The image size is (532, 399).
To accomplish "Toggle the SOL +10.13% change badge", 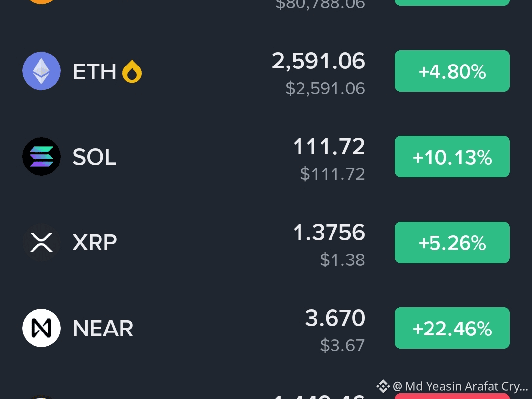I will click(x=452, y=157).
